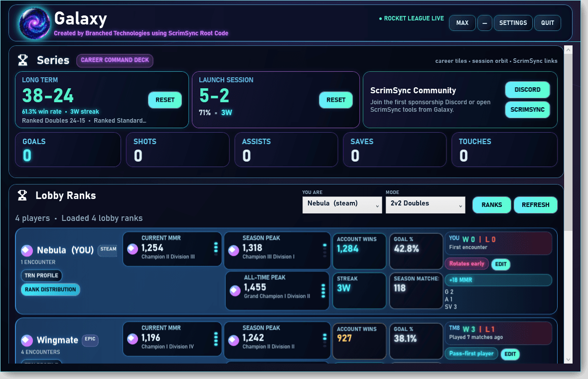Click the GOALS stat tile
The image size is (588, 379).
[x=68, y=150]
